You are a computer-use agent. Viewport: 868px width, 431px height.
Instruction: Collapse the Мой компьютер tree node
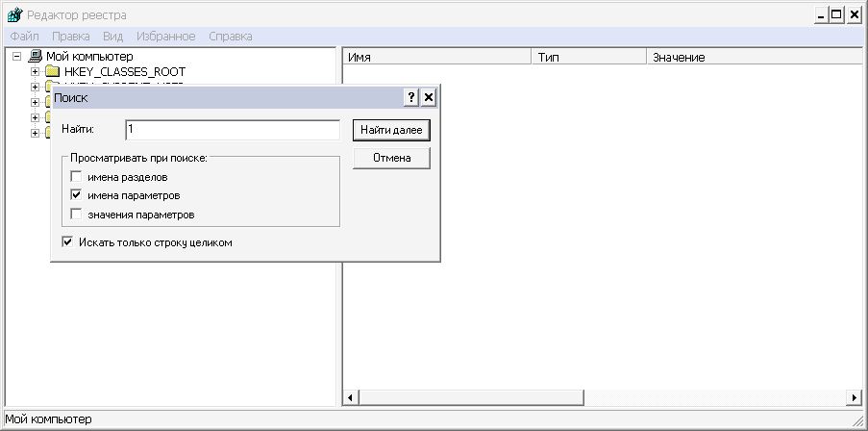(17, 57)
